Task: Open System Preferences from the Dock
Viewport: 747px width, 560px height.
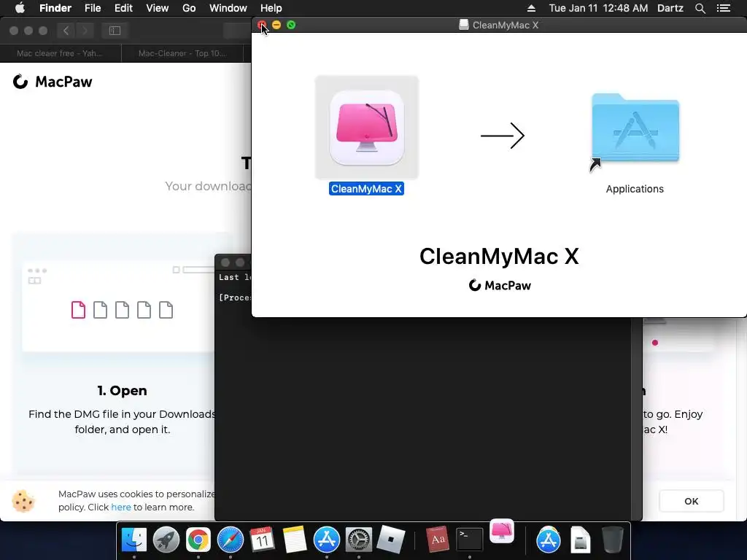Action: [x=359, y=540]
